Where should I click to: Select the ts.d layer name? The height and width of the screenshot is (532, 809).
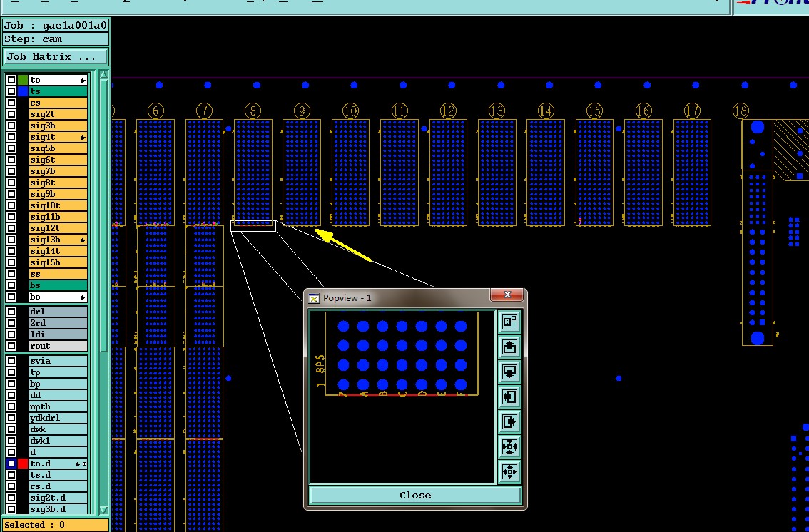[58, 475]
